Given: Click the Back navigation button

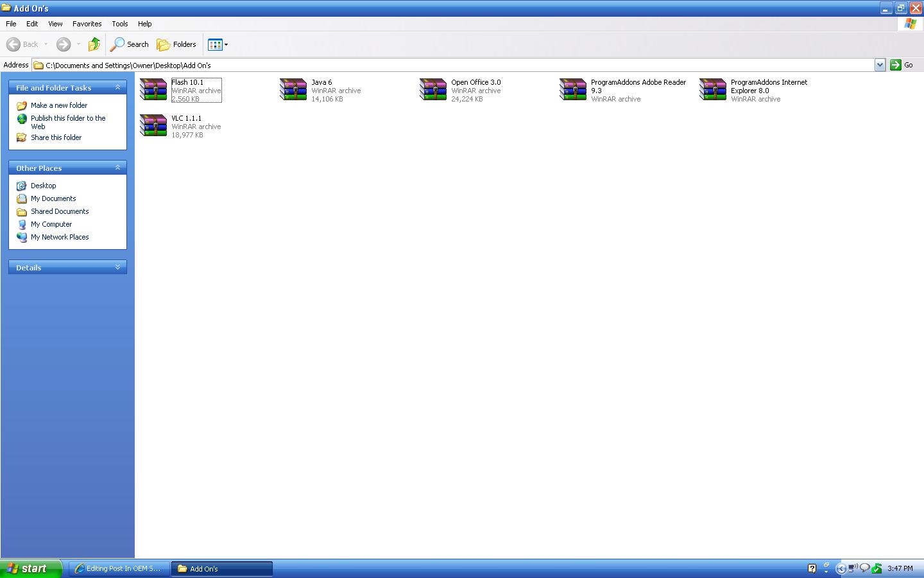Looking at the screenshot, I should 22,44.
